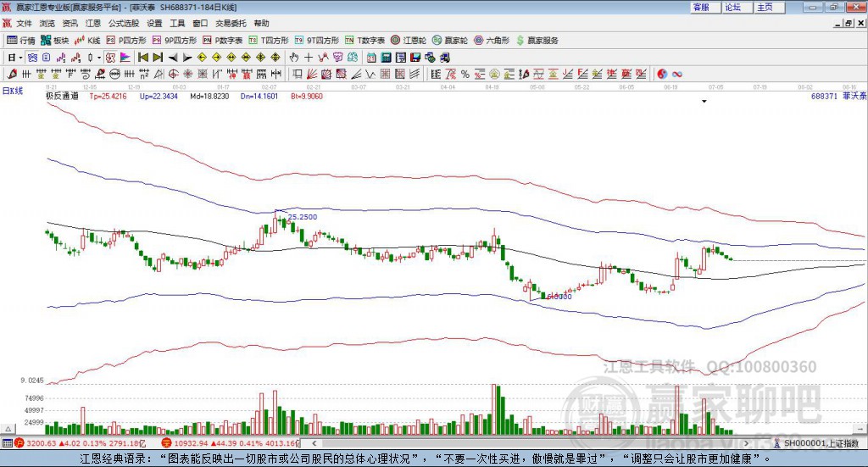Image resolution: width=868 pixels, height=467 pixels.
Task: Click the black right arrow icon
Action: coord(187,58)
